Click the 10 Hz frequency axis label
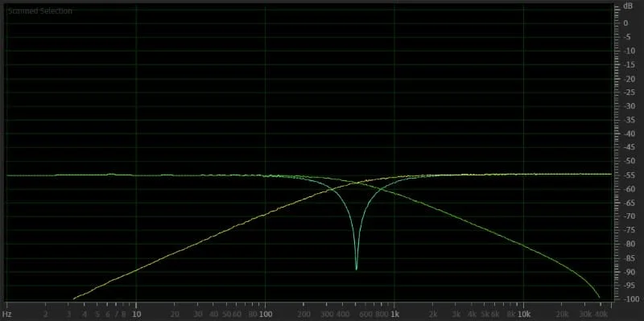 tap(136, 315)
